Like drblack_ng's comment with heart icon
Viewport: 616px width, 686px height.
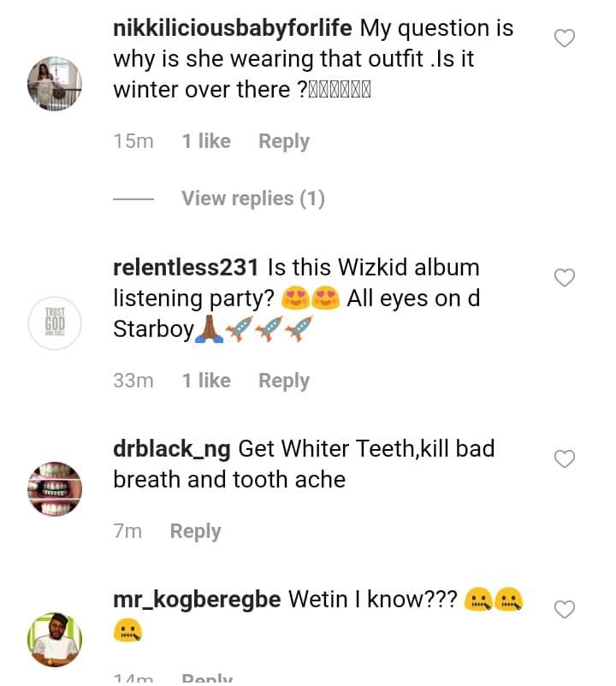(x=565, y=458)
